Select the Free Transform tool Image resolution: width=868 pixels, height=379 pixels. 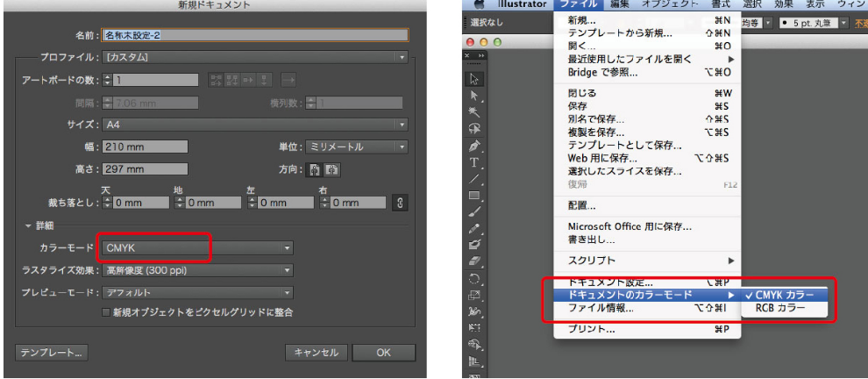pos(473,327)
